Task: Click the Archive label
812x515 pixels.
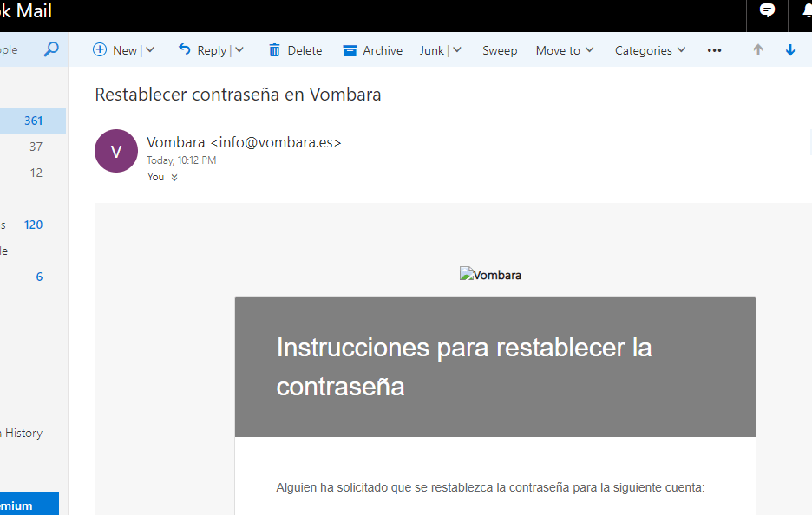Action: coord(383,51)
